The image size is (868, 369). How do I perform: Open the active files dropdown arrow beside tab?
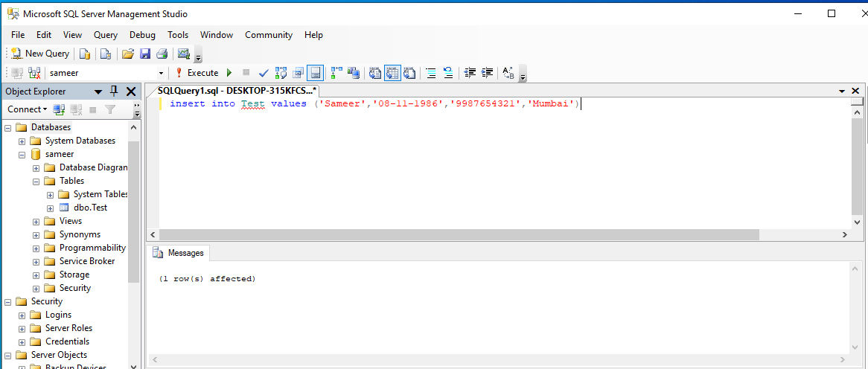pos(842,92)
